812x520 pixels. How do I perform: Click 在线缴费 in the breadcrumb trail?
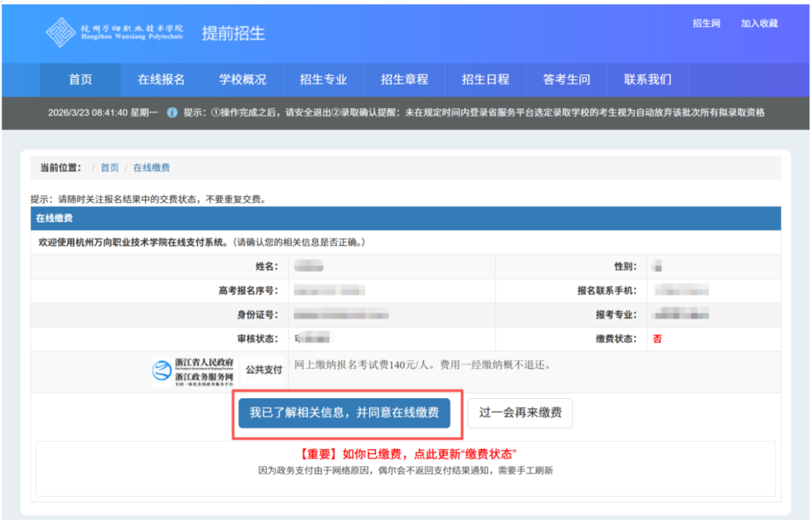coord(151,167)
